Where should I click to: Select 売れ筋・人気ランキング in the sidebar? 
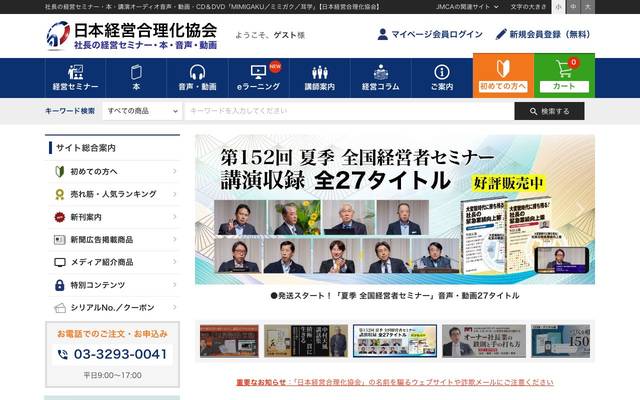pyautogui.click(x=113, y=194)
